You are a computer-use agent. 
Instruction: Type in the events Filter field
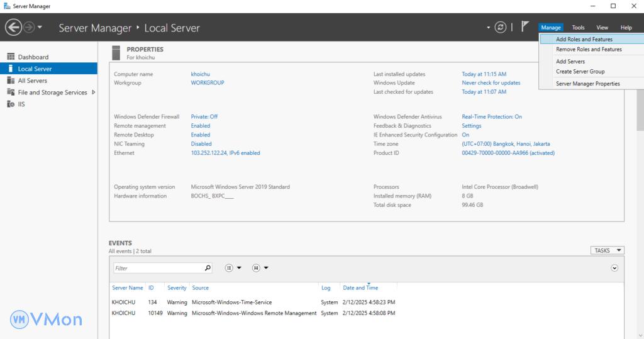[x=157, y=268]
